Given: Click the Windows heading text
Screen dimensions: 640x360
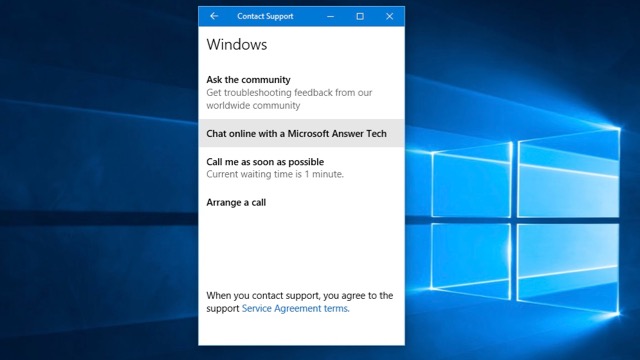Looking at the screenshot, I should point(237,44).
